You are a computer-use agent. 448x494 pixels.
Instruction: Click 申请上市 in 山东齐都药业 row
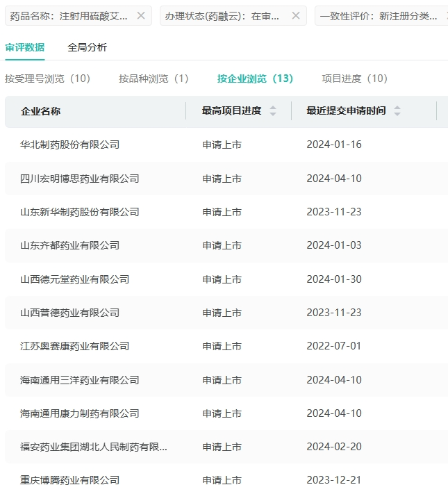(222, 245)
